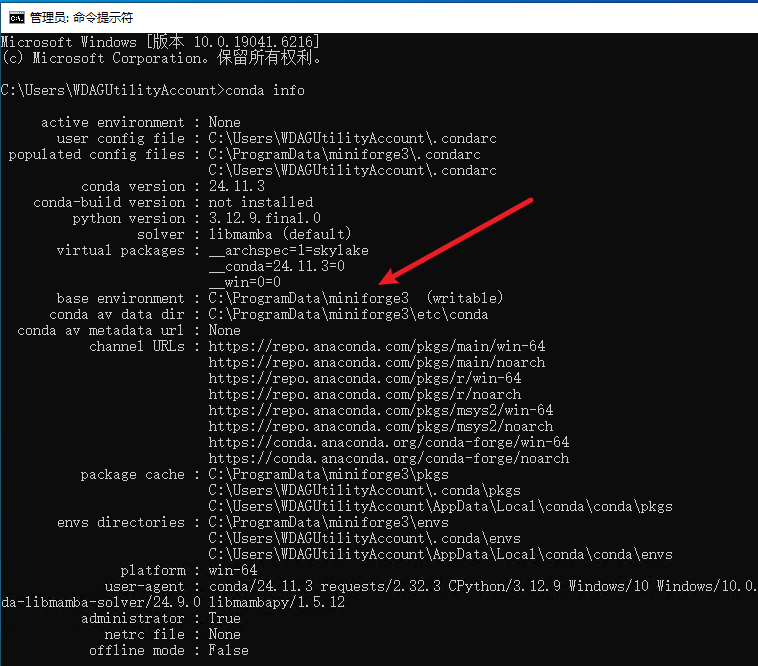Click the 'pkgs/msys2/noarch' channel URL

coord(381,426)
